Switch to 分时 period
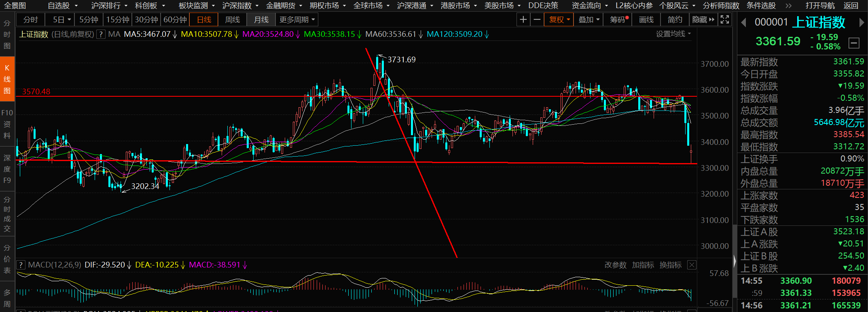 point(31,19)
